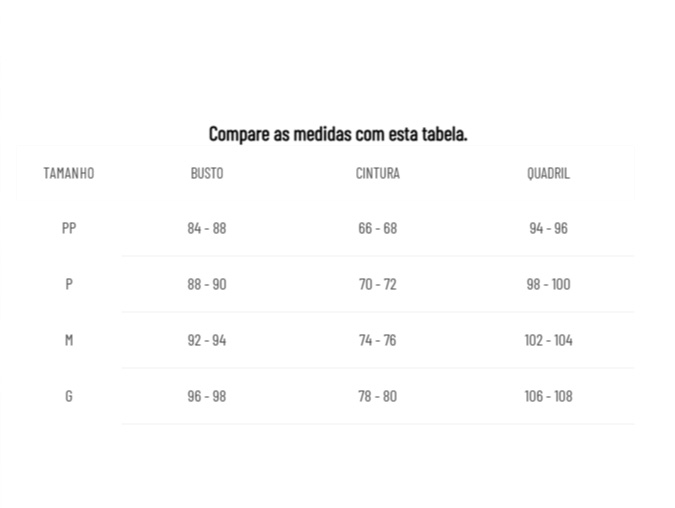This screenshot has height=508, width=675.
Task: Select hip measurement 98 - 100
Action: pos(548,284)
